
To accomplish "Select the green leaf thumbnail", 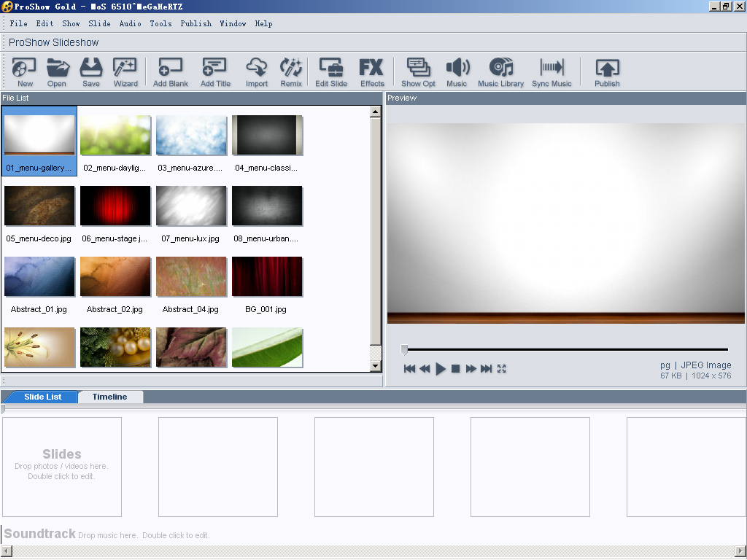I will pyautogui.click(x=267, y=347).
